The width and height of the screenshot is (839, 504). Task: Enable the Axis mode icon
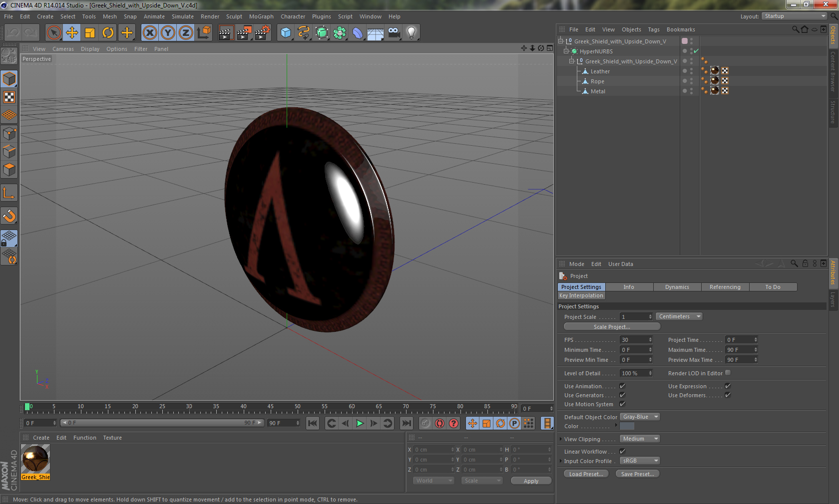(9, 193)
